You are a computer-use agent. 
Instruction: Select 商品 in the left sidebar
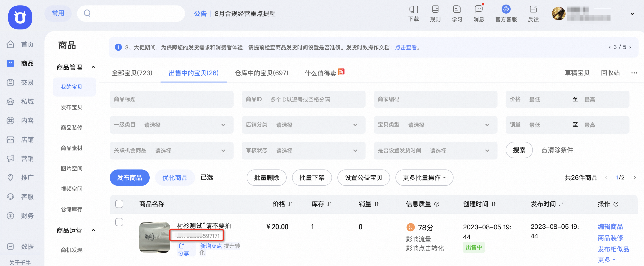click(x=20, y=63)
